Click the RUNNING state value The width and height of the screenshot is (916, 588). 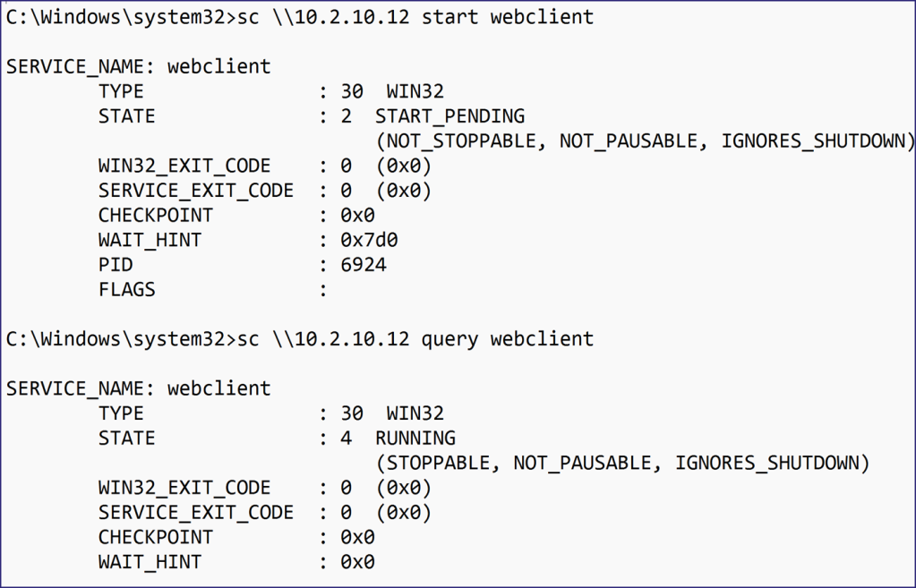(x=415, y=438)
